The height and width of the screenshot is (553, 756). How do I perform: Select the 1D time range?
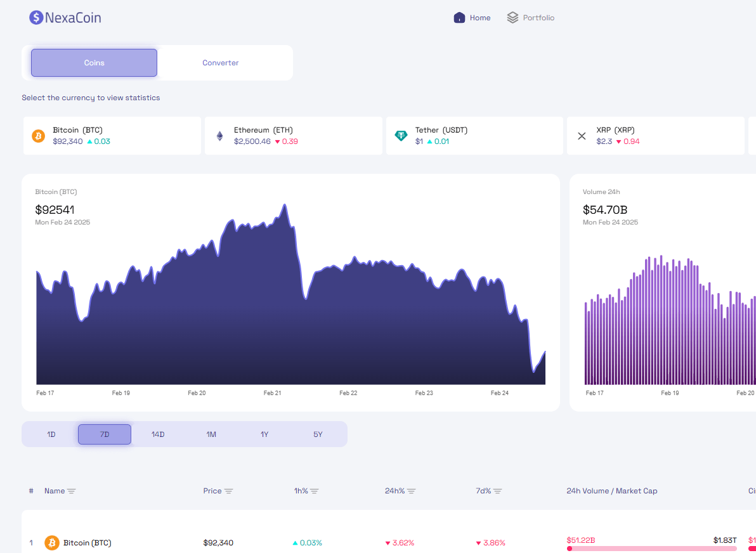pyautogui.click(x=51, y=434)
